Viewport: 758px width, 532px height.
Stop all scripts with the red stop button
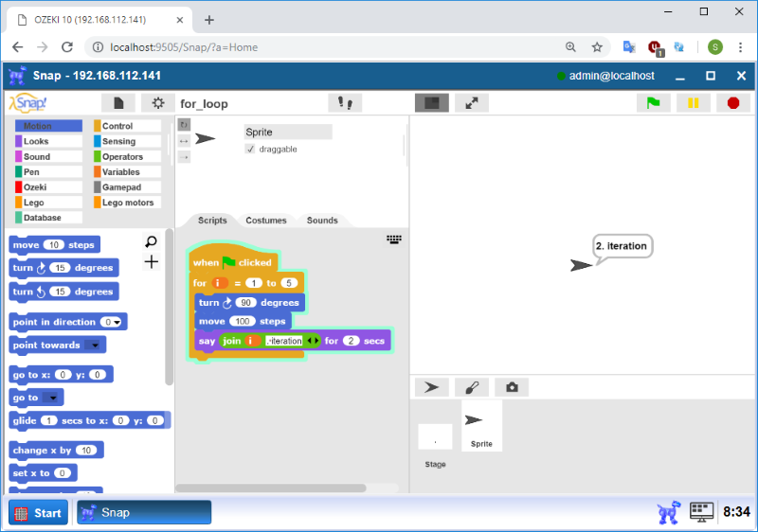pyautogui.click(x=732, y=103)
